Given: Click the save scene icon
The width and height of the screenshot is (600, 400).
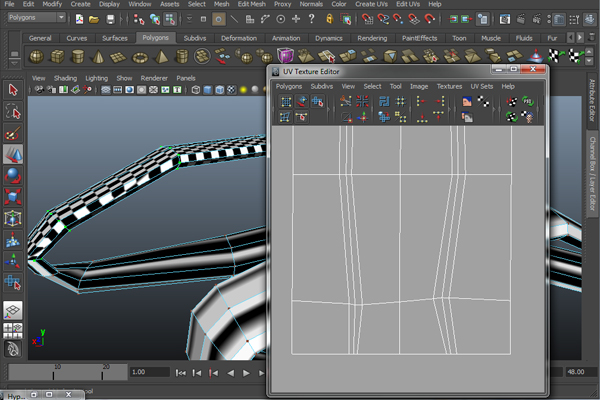Looking at the screenshot, I should [x=110, y=19].
